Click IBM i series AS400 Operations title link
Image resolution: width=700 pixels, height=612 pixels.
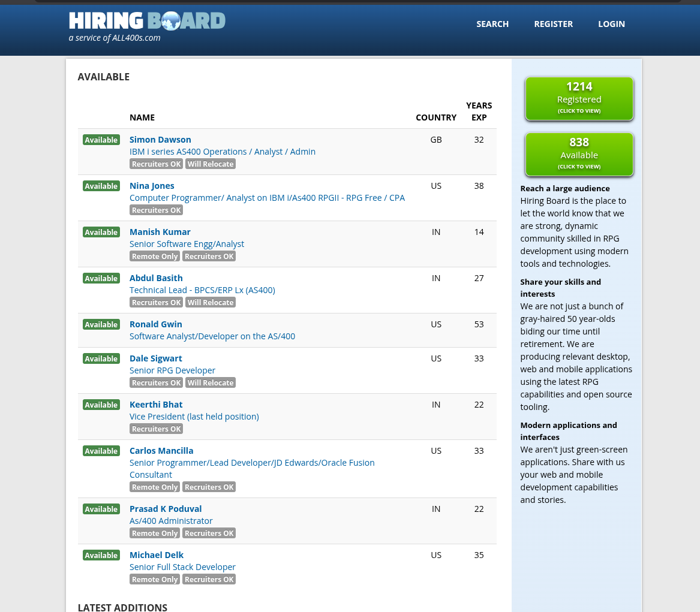point(223,152)
